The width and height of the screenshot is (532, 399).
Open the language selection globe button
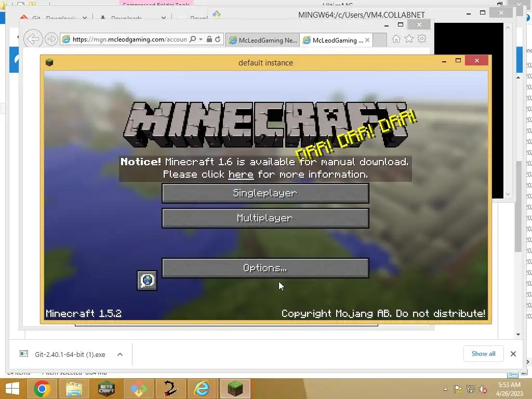[x=147, y=281]
